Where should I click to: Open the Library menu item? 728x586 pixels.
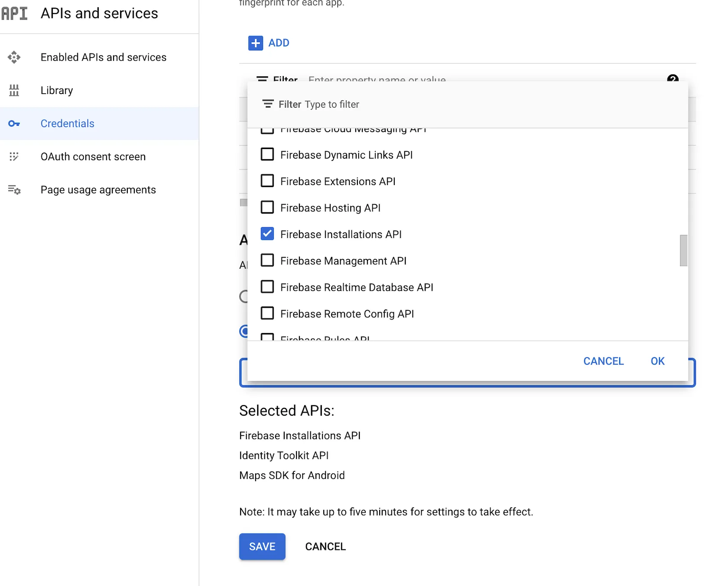tap(57, 90)
